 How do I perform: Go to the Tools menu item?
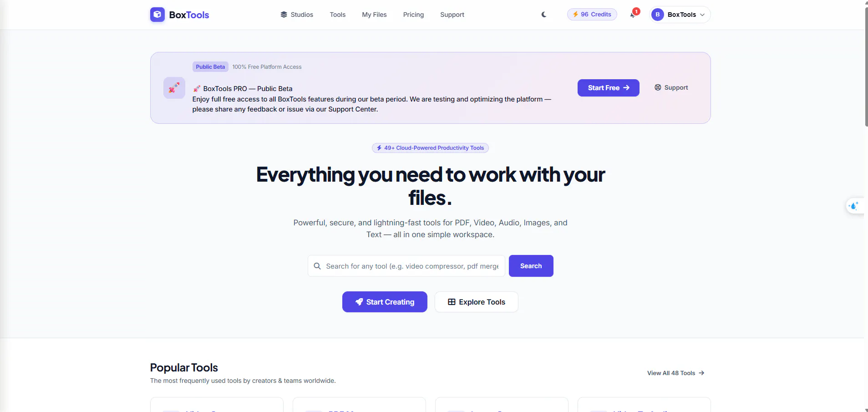(x=338, y=15)
